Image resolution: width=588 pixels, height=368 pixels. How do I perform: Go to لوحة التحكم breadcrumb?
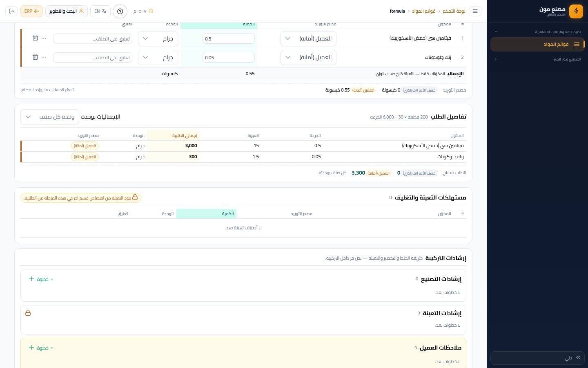coord(454,11)
